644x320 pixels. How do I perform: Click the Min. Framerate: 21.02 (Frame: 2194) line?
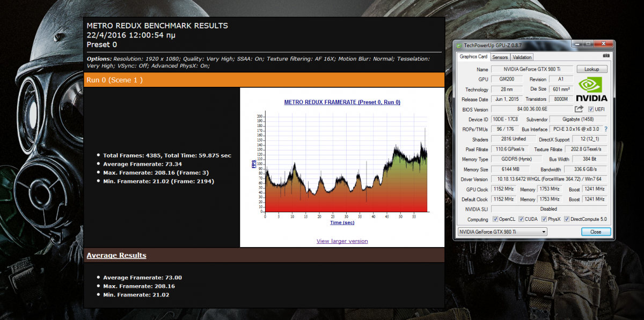pyautogui.click(x=159, y=181)
